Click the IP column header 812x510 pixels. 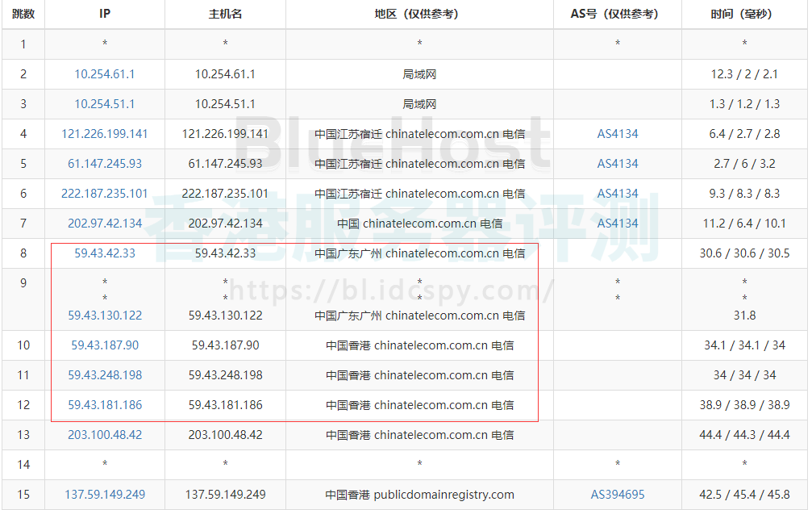pyautogui.click(x=105, y=15)
